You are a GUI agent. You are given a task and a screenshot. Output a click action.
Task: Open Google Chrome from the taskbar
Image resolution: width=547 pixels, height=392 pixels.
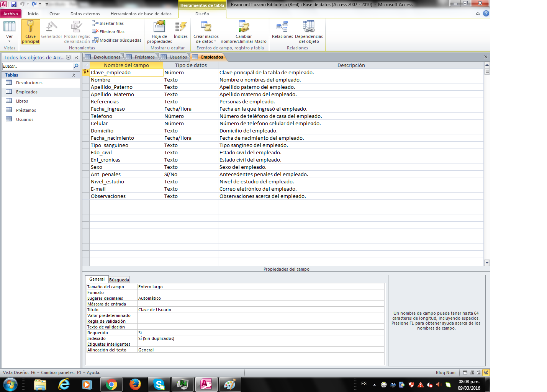tap(111, 384)
